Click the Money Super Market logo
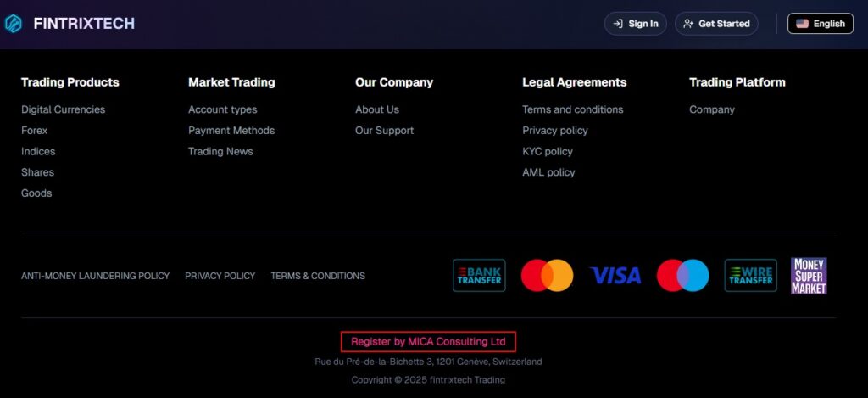Viewport: 868px width, 398px height. (x=809, y=276)
